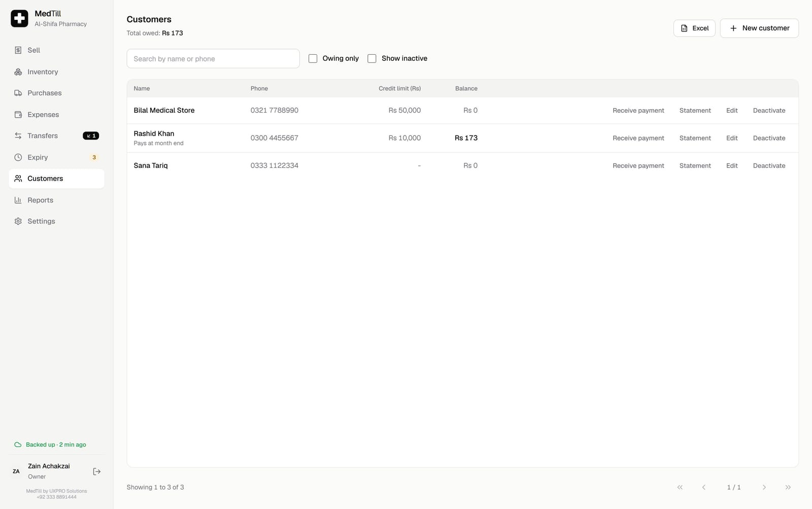Click the Expenses wallet icon
Image resolution: width=812 pixels, height=509 pixels.
click(x=18, y=115)
